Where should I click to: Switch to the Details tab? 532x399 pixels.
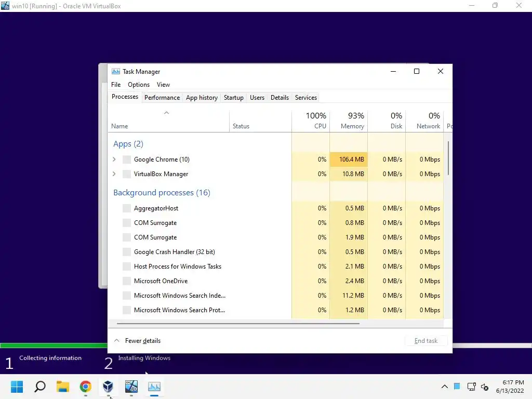[280, 98]
